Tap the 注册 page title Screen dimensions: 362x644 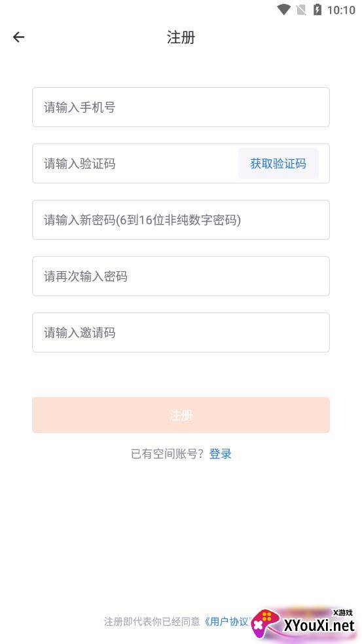pos(181,37)
